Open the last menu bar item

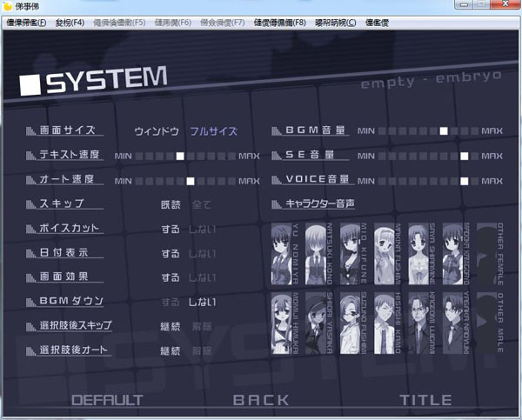click(x=377, y=23)
